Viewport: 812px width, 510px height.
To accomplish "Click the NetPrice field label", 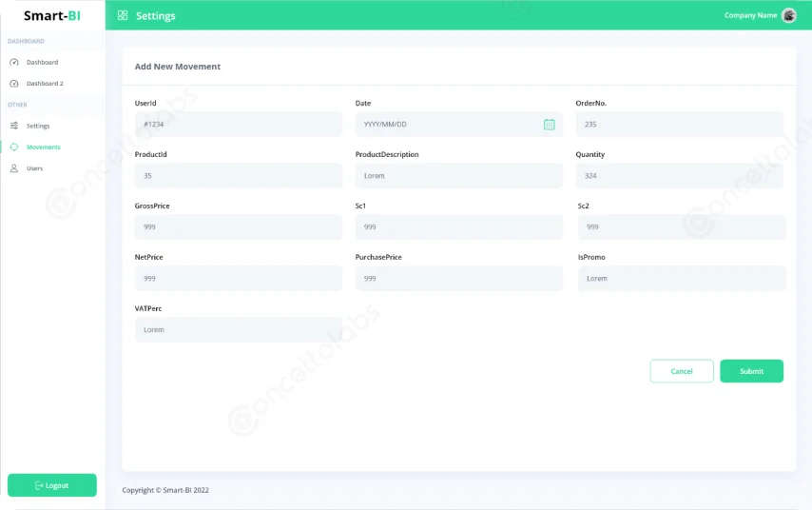I will [x=148, y=257].
